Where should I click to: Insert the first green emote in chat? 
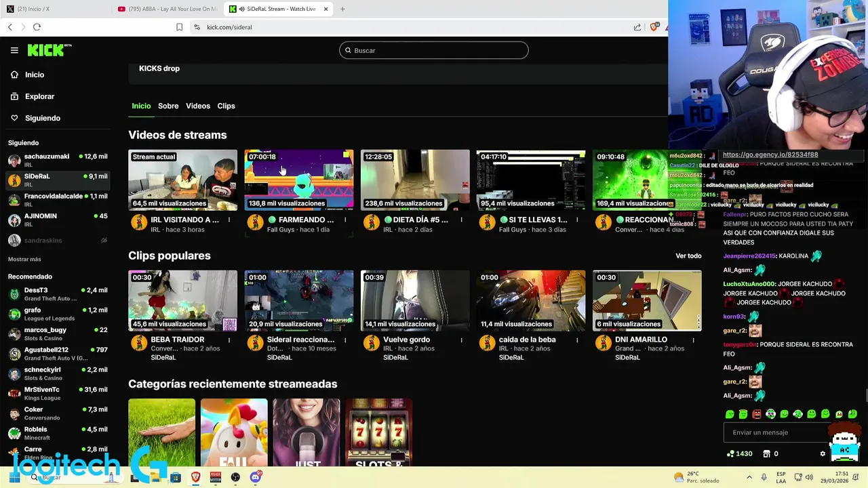point(730,414)
